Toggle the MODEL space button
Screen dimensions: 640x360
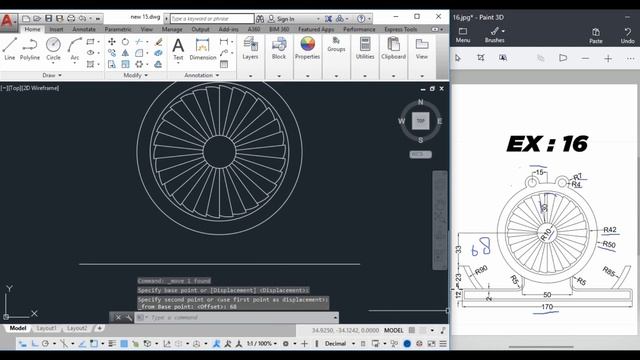[x=393, y=330]
